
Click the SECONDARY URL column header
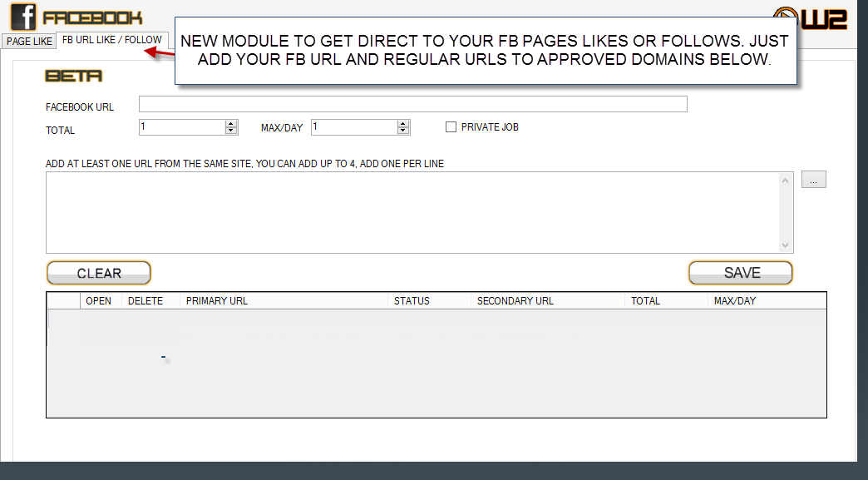(548, 300)
